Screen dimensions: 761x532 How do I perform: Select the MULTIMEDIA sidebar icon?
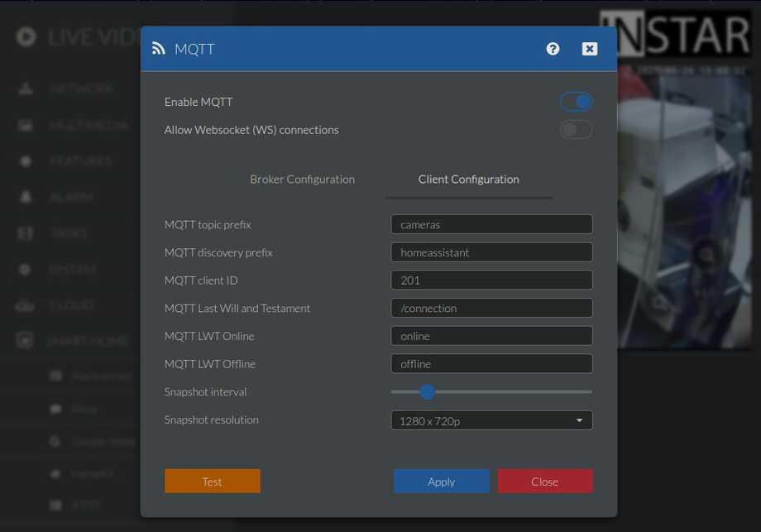(x=25, y=124)
